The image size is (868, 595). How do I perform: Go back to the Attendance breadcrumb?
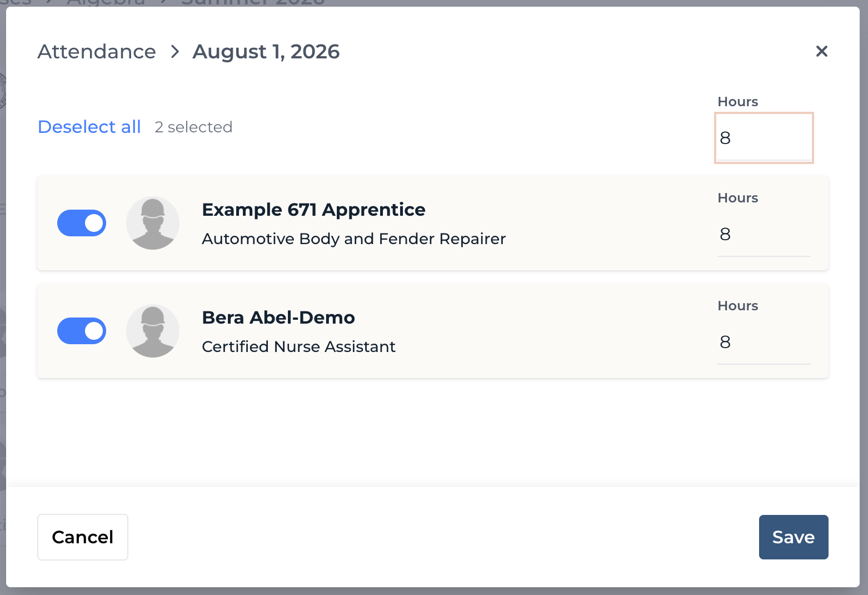[97, 52]
